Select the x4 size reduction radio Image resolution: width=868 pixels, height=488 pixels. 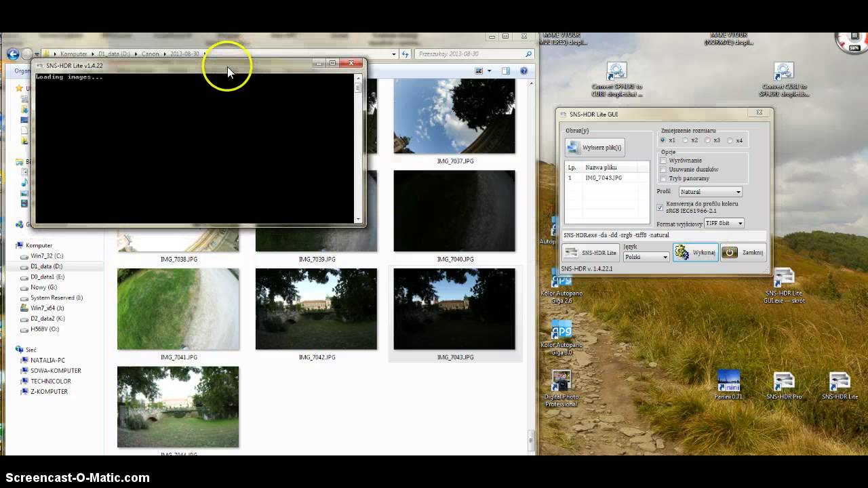coord(730,140)
